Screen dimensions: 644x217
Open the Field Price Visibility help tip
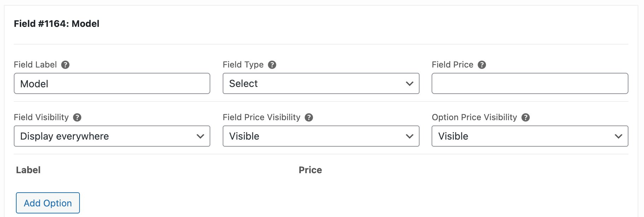click(309, 117)
